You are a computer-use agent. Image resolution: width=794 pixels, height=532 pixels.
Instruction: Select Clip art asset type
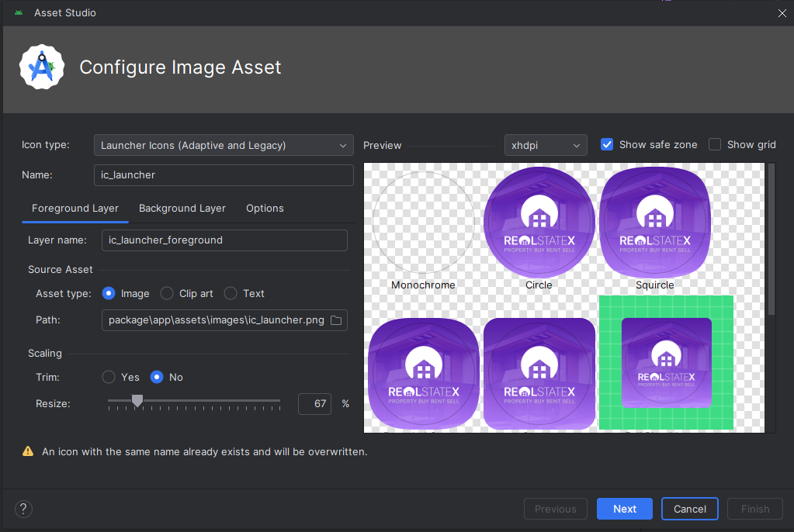click(167, 293)
